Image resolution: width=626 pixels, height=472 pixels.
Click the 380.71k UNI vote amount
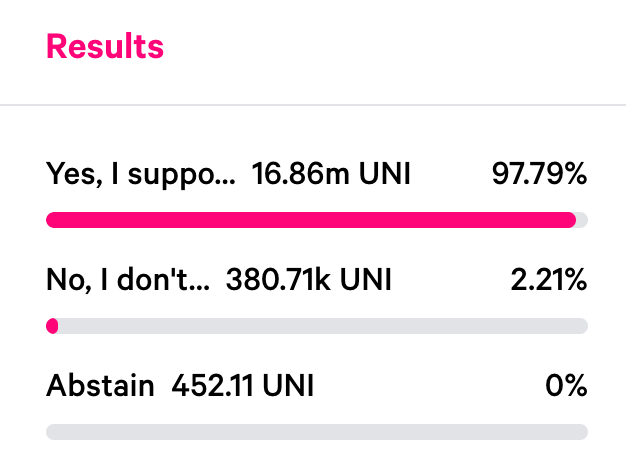[309, 280]
